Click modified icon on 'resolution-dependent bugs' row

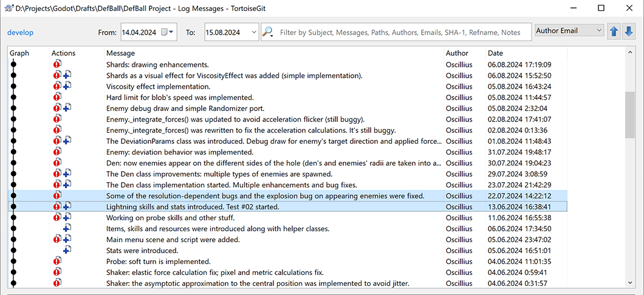(57, 195)
